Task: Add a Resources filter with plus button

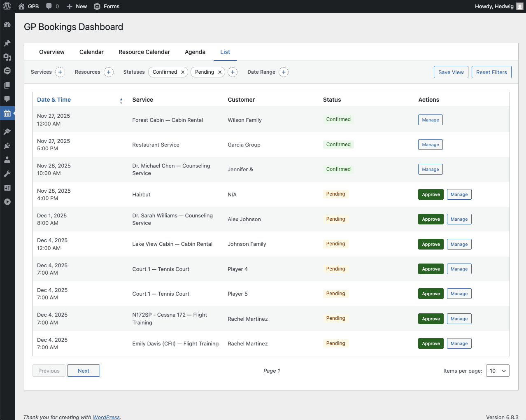Action: click(x=109, y=72)
